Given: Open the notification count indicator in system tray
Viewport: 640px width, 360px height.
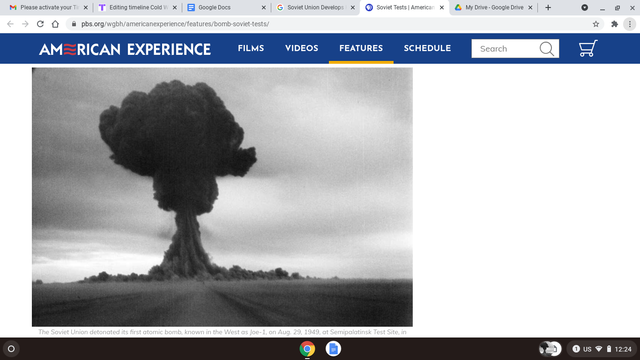Looking at the screenshot, I should coord(576,349).
